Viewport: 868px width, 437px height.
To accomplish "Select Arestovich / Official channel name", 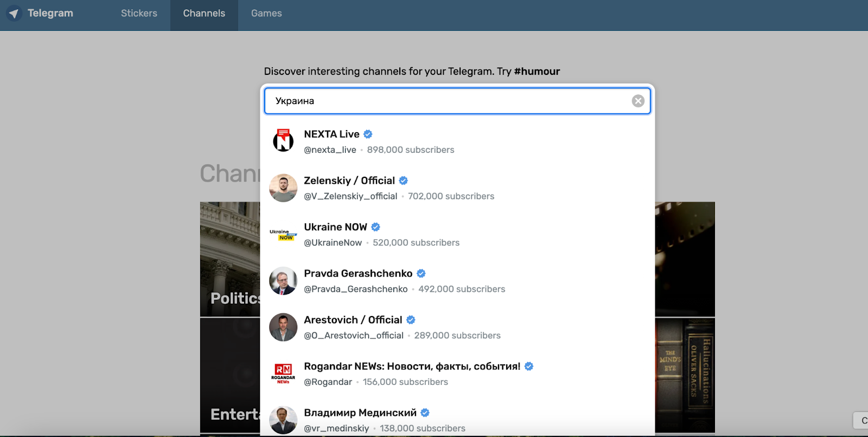I will pyautogui.click(x=353, y=320).
